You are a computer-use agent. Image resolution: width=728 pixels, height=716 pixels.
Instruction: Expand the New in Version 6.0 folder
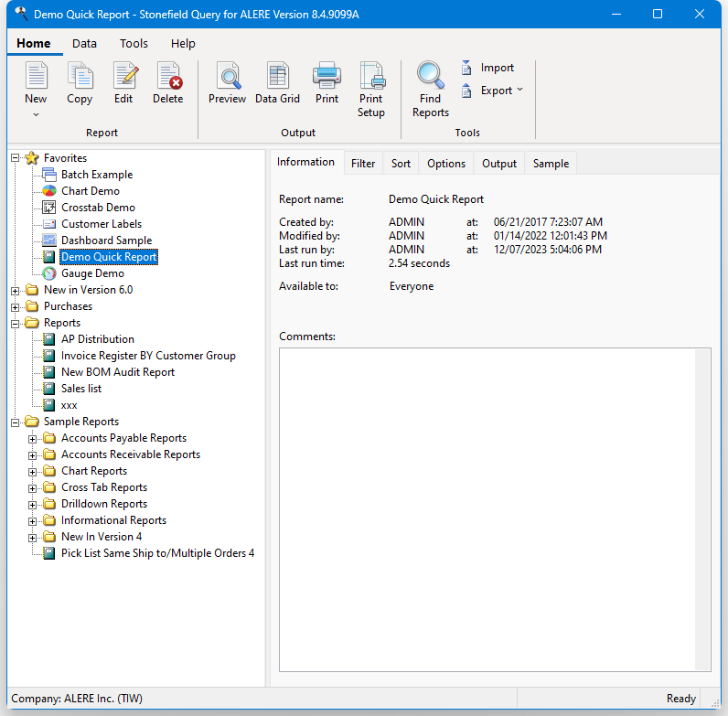point(16,291)
